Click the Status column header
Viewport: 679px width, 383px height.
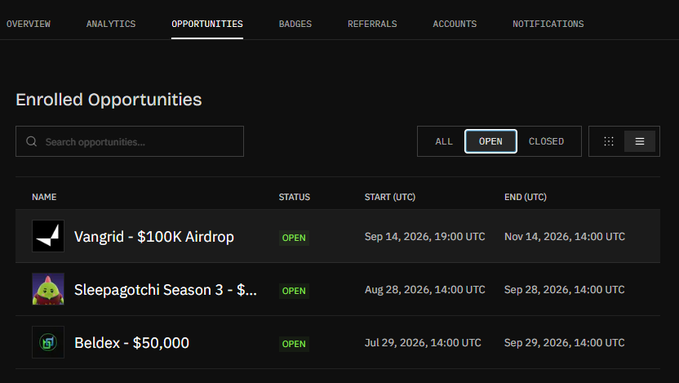(294, 197)
